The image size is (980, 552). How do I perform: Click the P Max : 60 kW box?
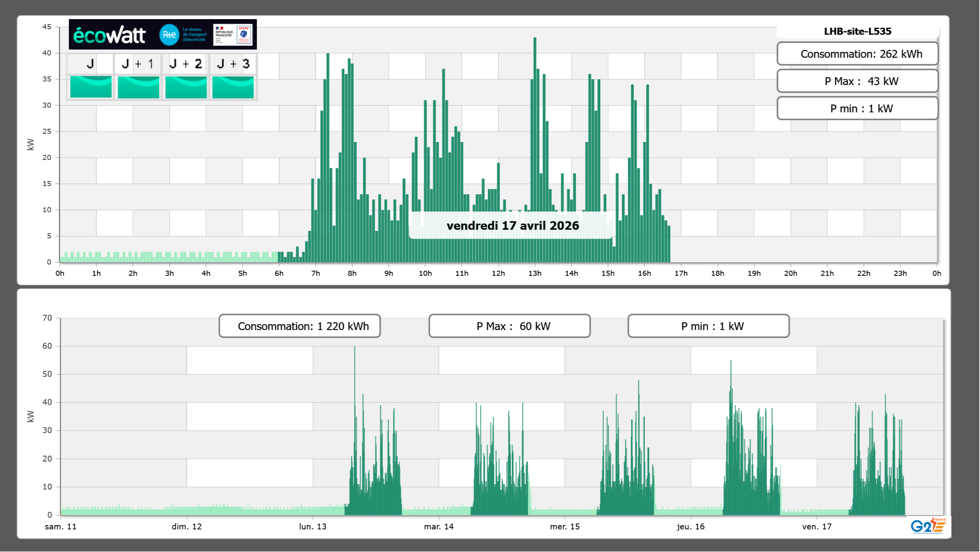509,326
